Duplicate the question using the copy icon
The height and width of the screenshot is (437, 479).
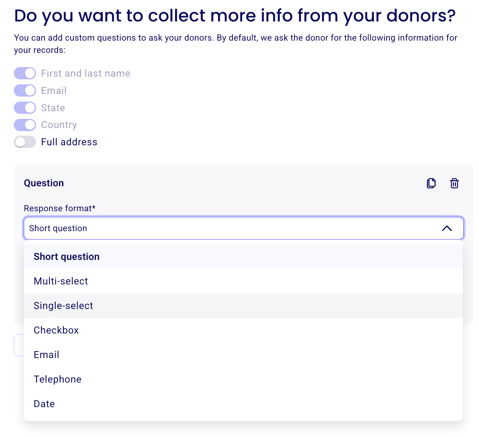tap(431, 183)
